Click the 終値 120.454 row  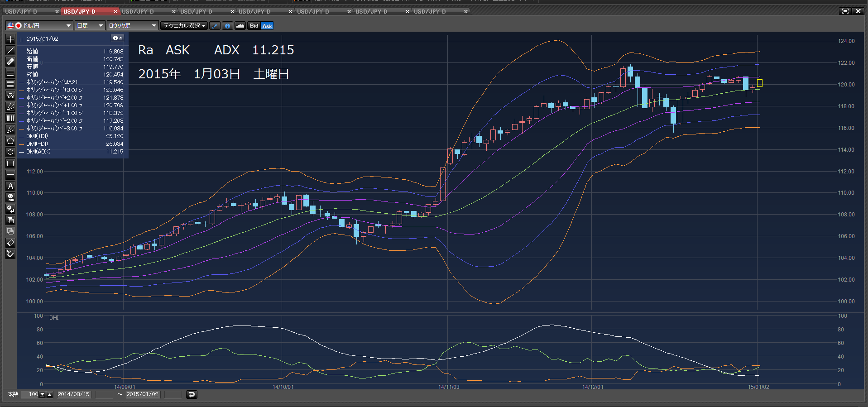(x=74, y=75)
